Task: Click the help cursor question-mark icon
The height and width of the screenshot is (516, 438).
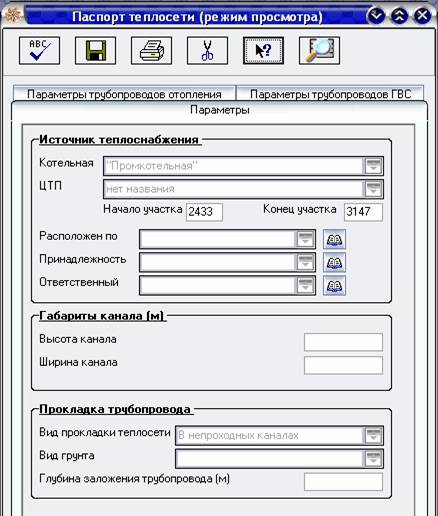Action: point(263,51)
